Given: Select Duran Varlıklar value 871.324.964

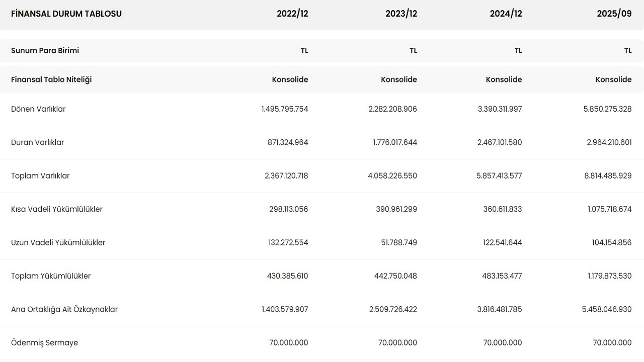Looking at the screenshot, I should (288, 142).
